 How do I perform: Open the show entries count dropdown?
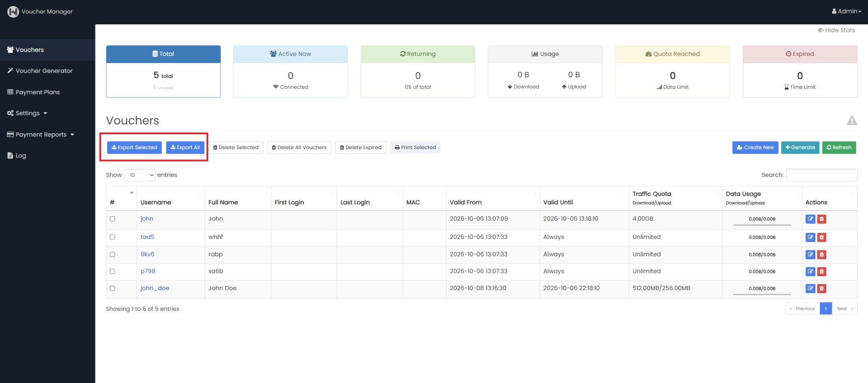pos(139,175)
